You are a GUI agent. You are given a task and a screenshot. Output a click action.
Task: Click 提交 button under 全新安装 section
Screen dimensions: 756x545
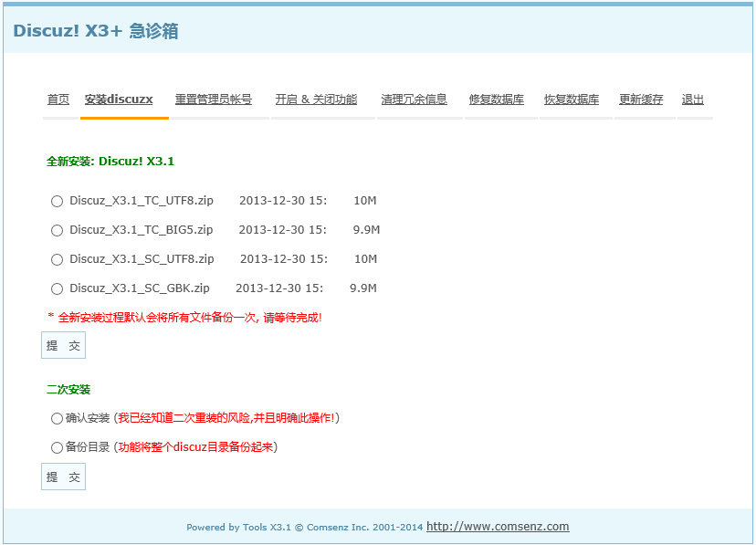[x=63, y=345]
